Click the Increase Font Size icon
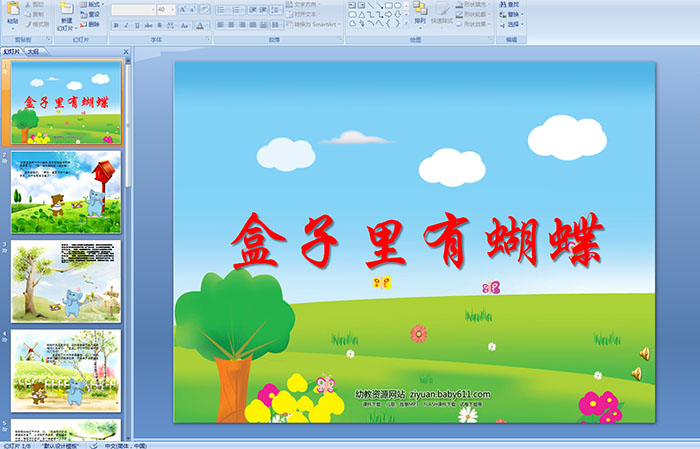The width and height of the screenshot is (700, 449). point(183,9)
